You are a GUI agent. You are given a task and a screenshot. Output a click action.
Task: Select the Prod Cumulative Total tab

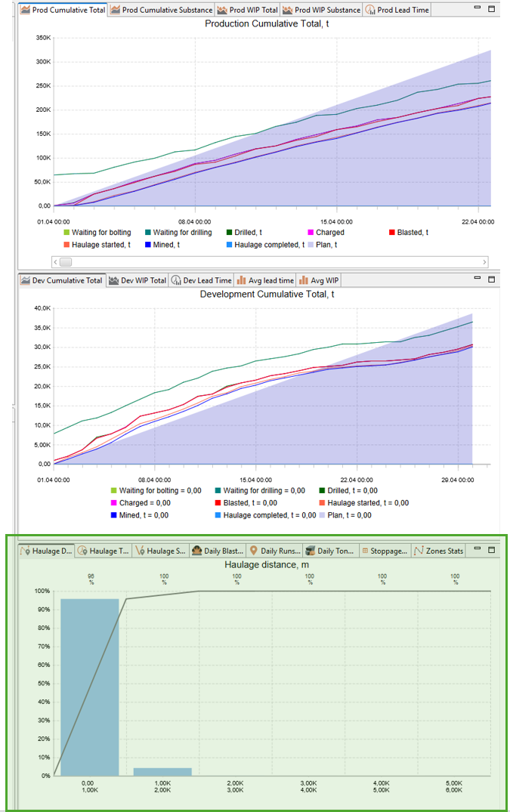63,10
